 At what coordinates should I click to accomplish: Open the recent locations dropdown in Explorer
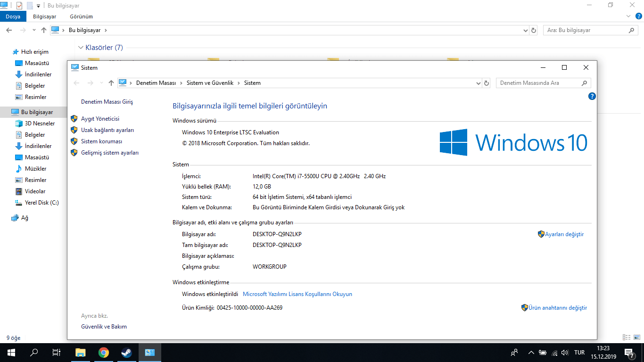pyautogui.click(x=34, y=30)
